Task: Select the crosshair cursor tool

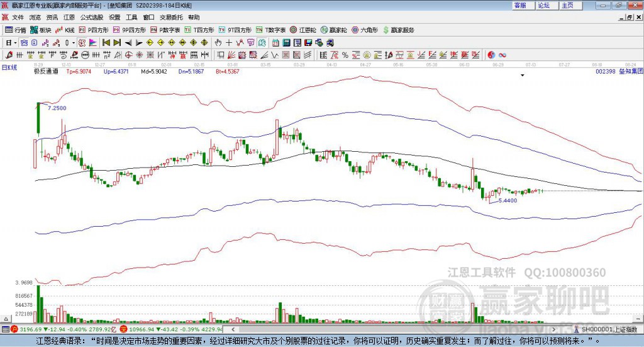Action: click(229, 43)
